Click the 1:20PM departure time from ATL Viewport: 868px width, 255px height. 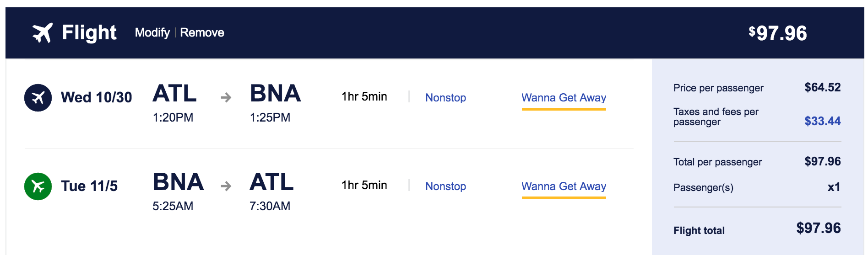[173, 117]
